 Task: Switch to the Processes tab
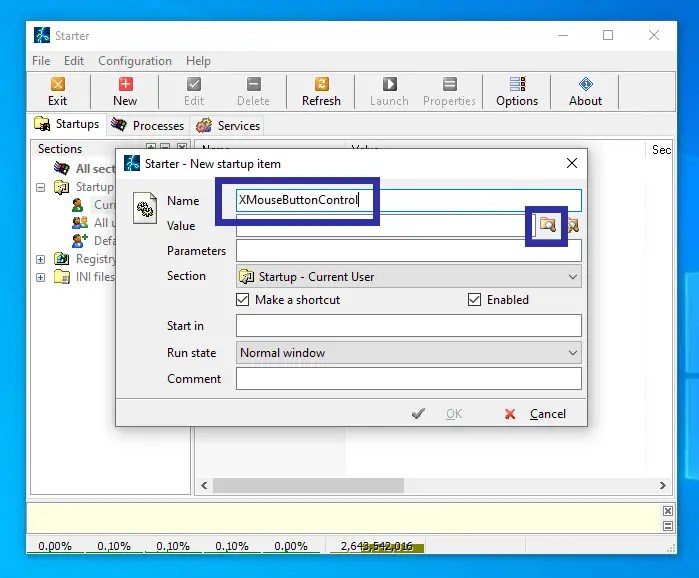[x=148, y=126]
